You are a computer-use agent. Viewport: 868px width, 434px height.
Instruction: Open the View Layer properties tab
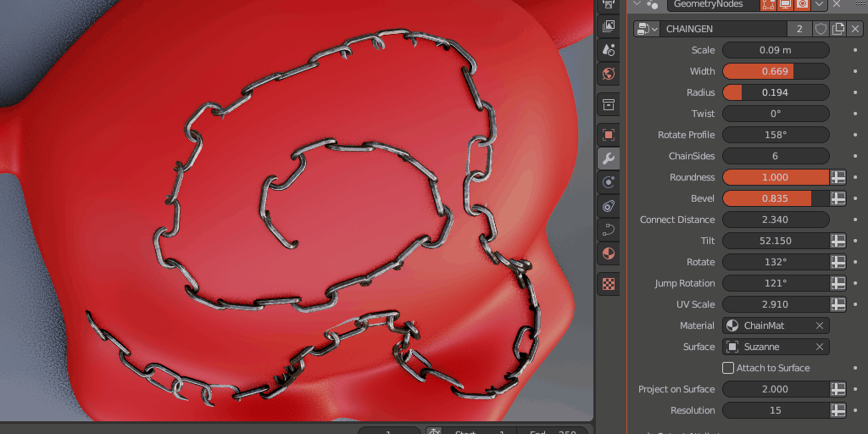(609, 25)
